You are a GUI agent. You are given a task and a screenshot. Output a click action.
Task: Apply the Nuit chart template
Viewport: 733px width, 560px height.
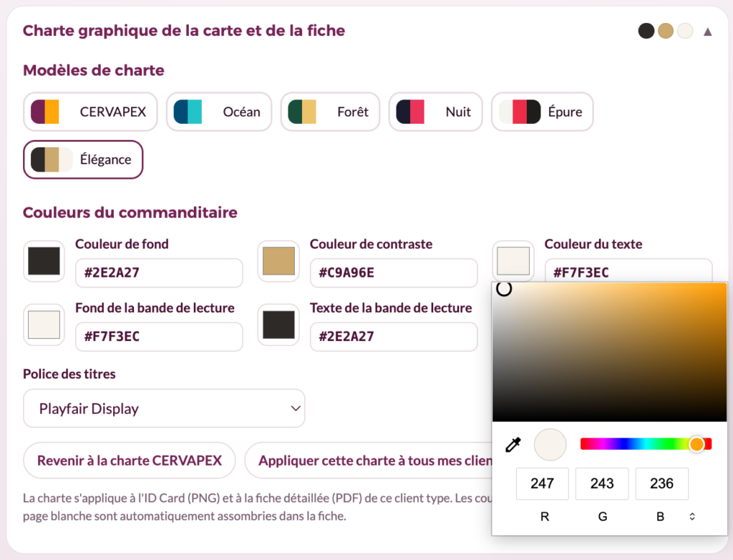tap(435, 112)
